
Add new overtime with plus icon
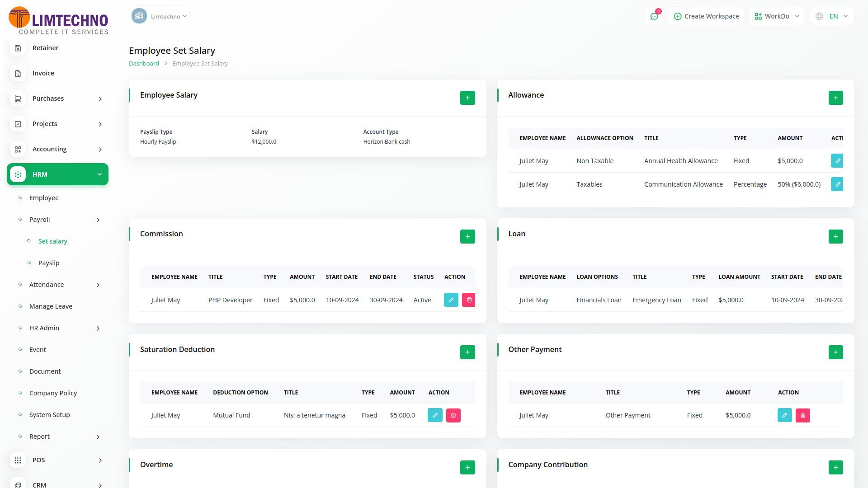pos(467,468)
